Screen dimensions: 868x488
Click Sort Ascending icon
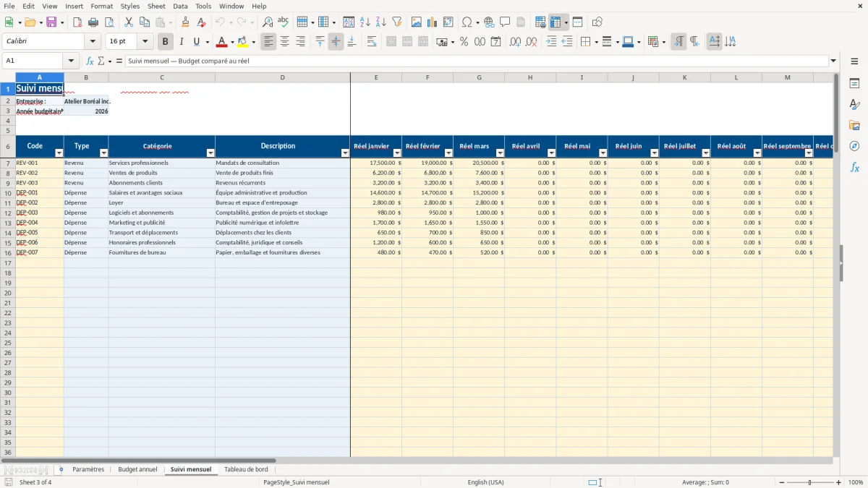coord(365,22)
